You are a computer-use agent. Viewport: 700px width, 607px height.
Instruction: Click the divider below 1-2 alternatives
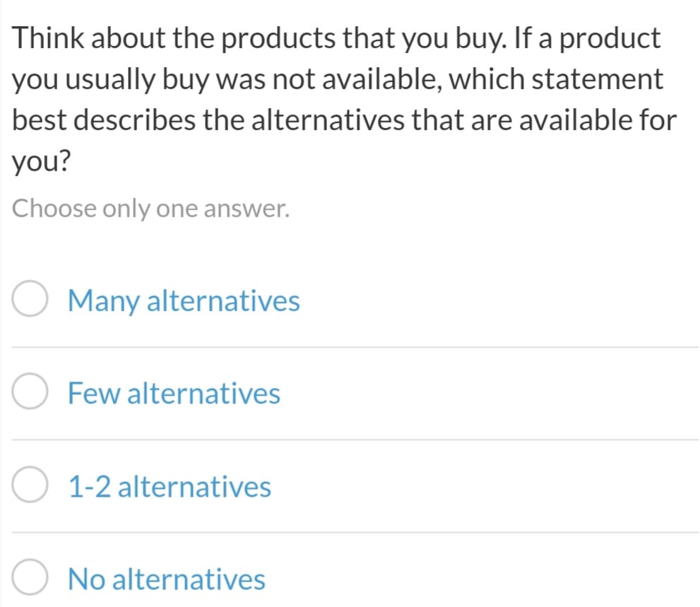tap(355, 532)
